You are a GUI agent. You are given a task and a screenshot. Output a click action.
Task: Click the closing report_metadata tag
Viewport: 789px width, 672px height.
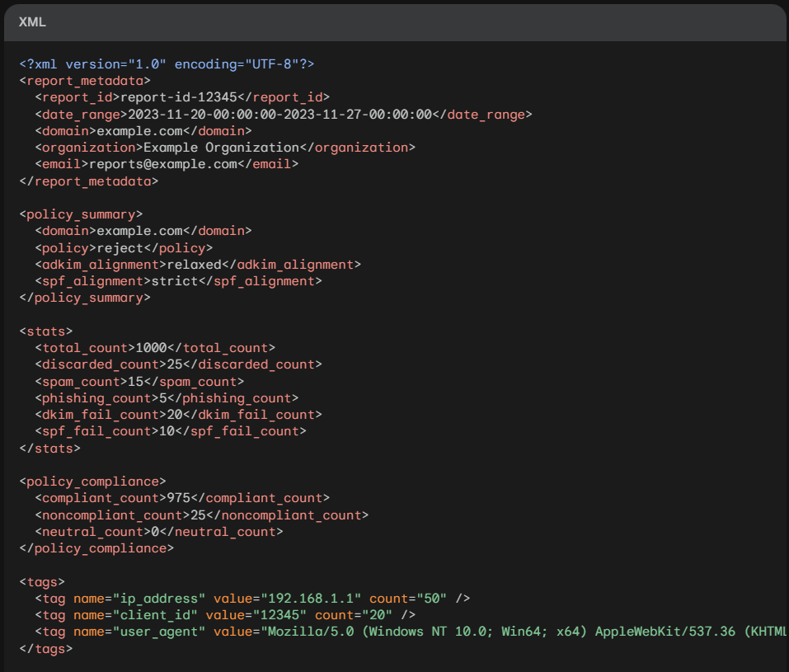(88, 181)
